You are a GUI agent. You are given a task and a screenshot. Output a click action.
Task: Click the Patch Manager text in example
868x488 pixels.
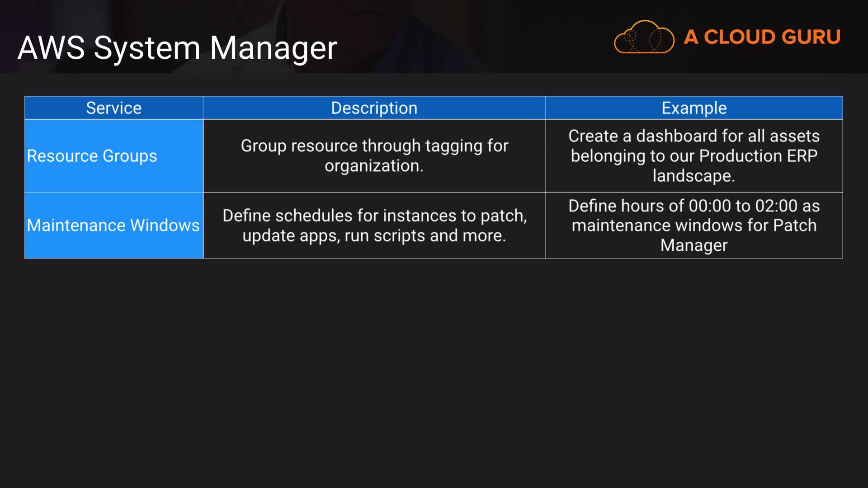tap(693, 245)
